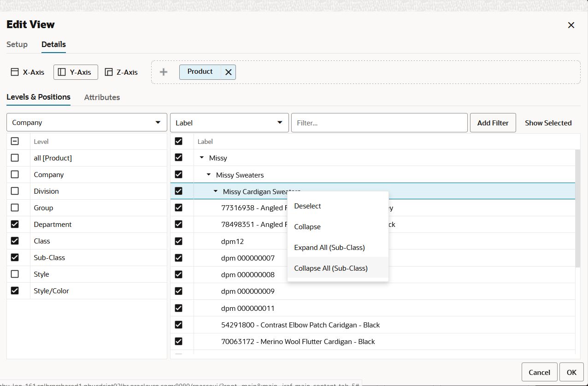Choose the Y-Axis layout icon

[62, 72]
